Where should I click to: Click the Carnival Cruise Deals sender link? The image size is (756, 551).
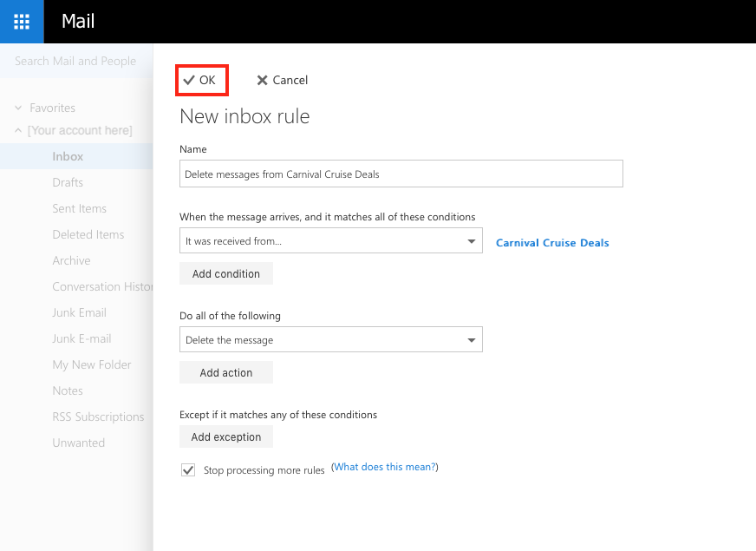[552, 243]
